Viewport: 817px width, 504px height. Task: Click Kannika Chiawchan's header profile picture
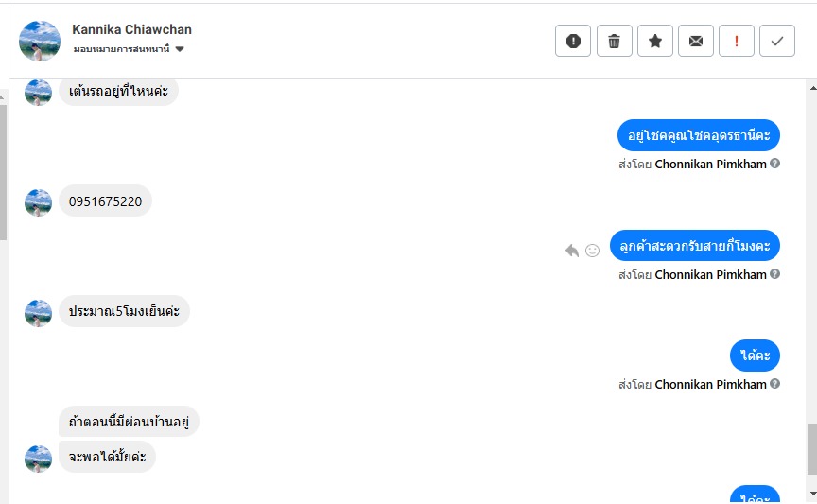point(40,41)
